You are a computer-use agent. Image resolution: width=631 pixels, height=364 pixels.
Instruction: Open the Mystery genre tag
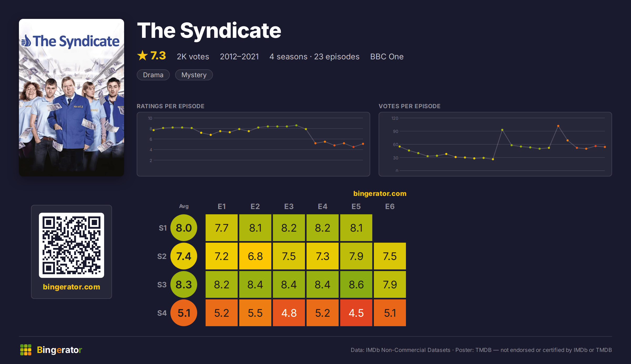pos(194,75)
